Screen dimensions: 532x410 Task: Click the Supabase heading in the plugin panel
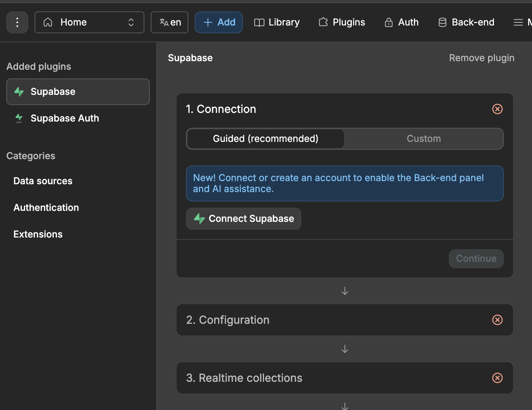tap(190, 58)
